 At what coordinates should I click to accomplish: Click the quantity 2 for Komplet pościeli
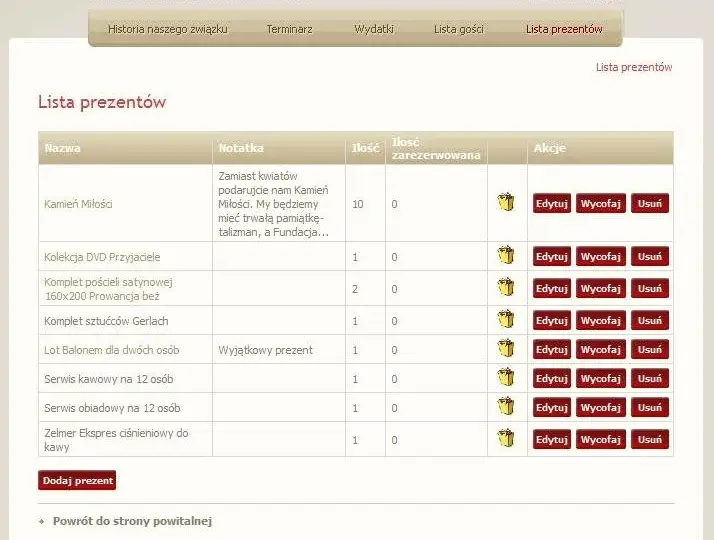coord(355,289)
